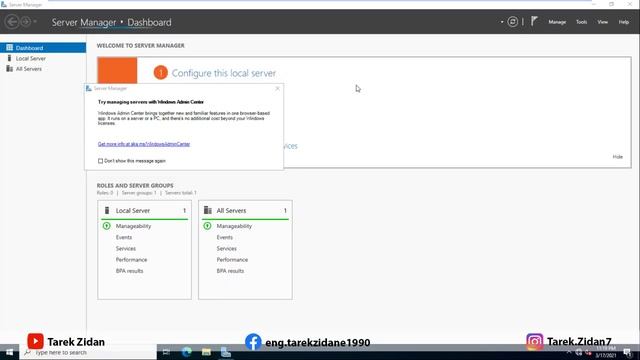Click the back navigation arrow
640x360 pixels.
click(x=12, y=22)
